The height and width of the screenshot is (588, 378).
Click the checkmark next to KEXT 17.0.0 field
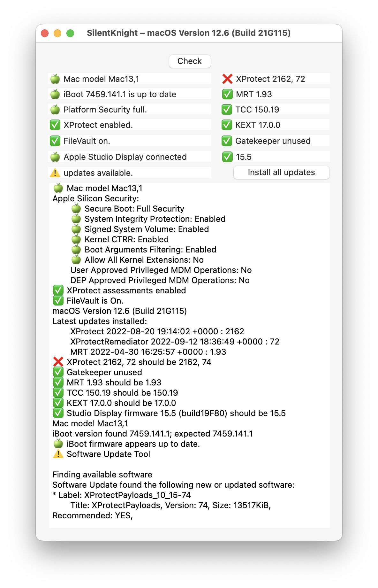pyautogui.click(x=227, y=125)
